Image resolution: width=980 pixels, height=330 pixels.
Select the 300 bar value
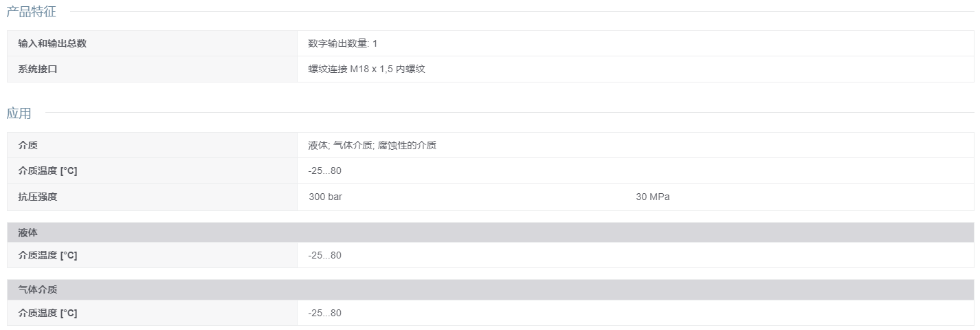(x=326, y=197)
